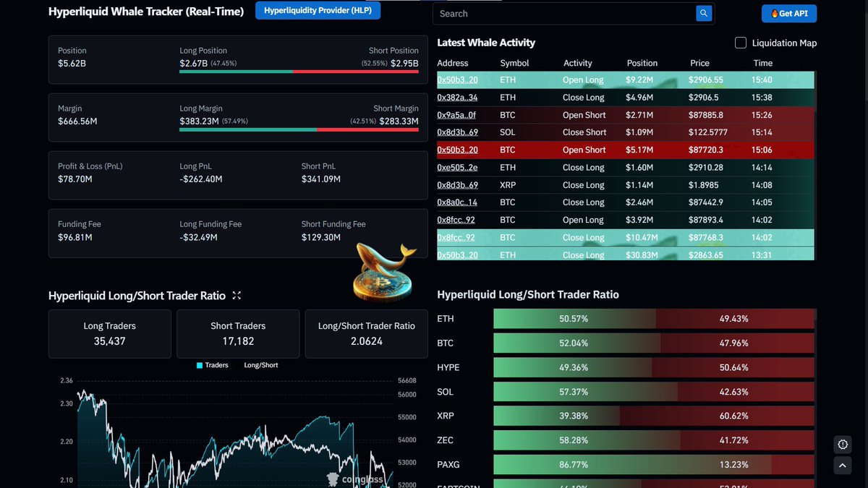Click the HYPE 50.64% short ratio bar

coord(733,367)
